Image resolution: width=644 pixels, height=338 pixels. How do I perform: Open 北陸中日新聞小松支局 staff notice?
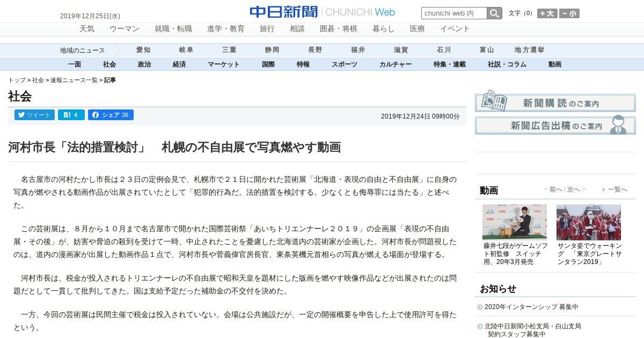(x=532, y=330)
